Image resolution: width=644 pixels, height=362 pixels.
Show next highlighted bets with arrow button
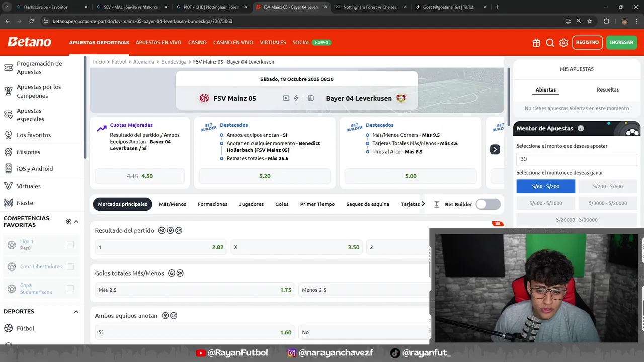(495, 149)
